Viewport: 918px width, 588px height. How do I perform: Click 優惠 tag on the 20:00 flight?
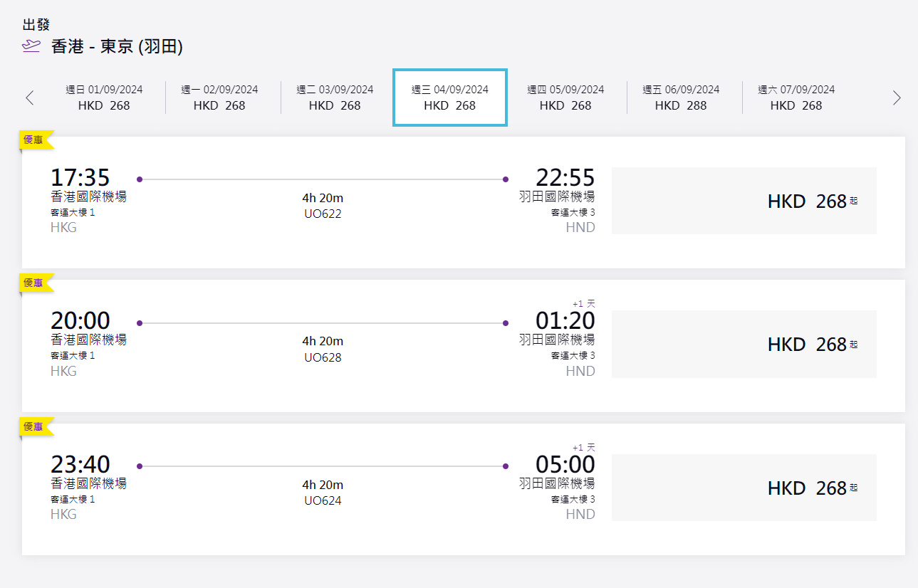click(34, 283)
